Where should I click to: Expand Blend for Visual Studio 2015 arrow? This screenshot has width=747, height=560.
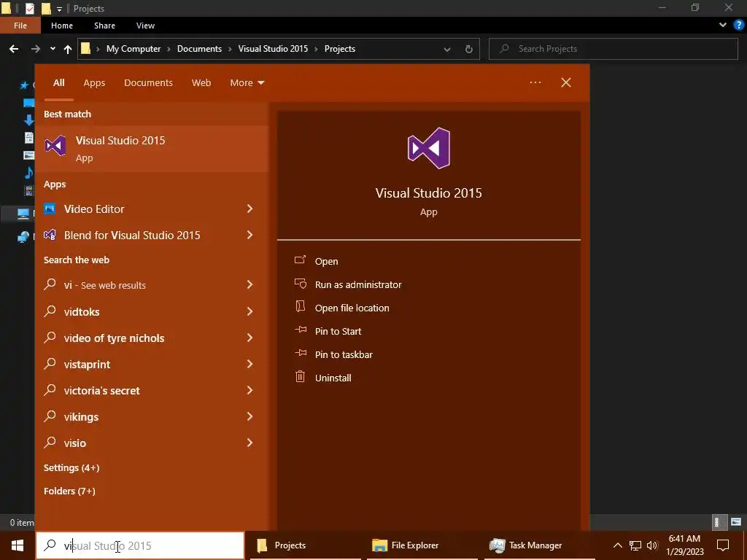click(249, 235)
